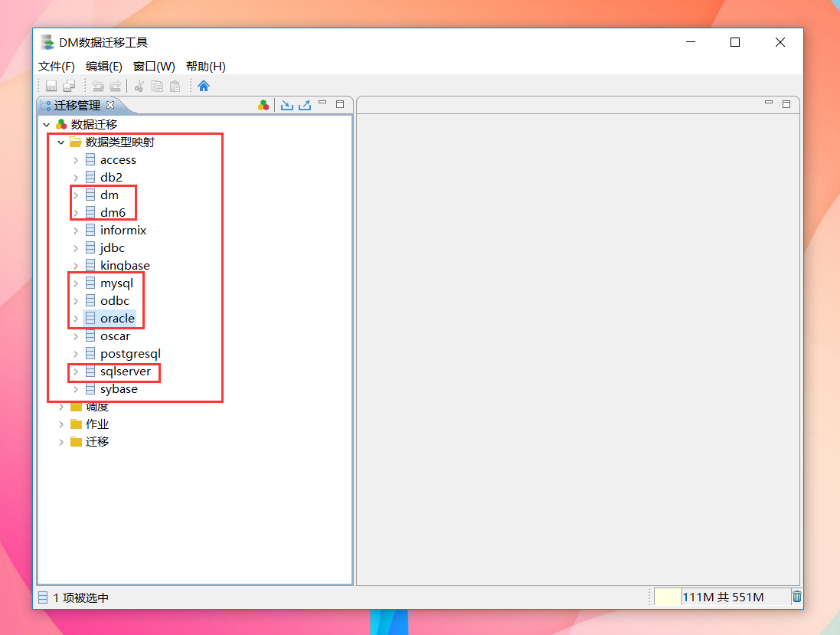Select the jdbc tree item

coord(112,248)
